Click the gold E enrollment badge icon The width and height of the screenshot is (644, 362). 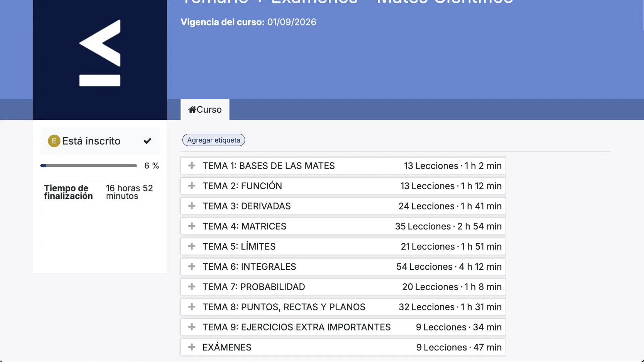[x=54, y=141]
